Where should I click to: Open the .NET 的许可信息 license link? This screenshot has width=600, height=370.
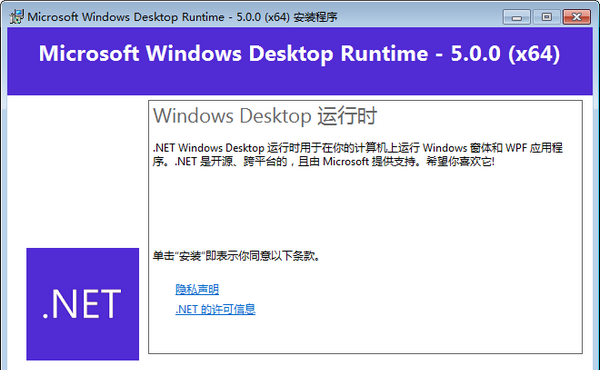click(215, 309)
